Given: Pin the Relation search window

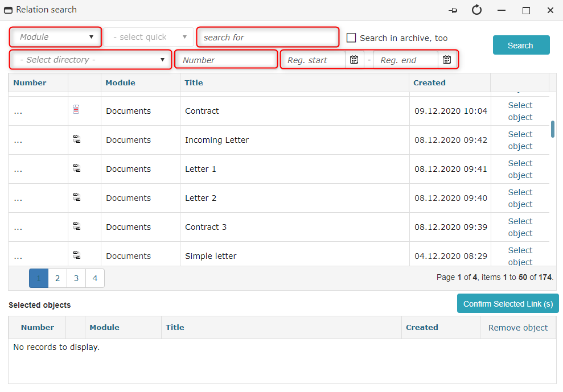Looking at the screenshot, I should tap(453, 10).
